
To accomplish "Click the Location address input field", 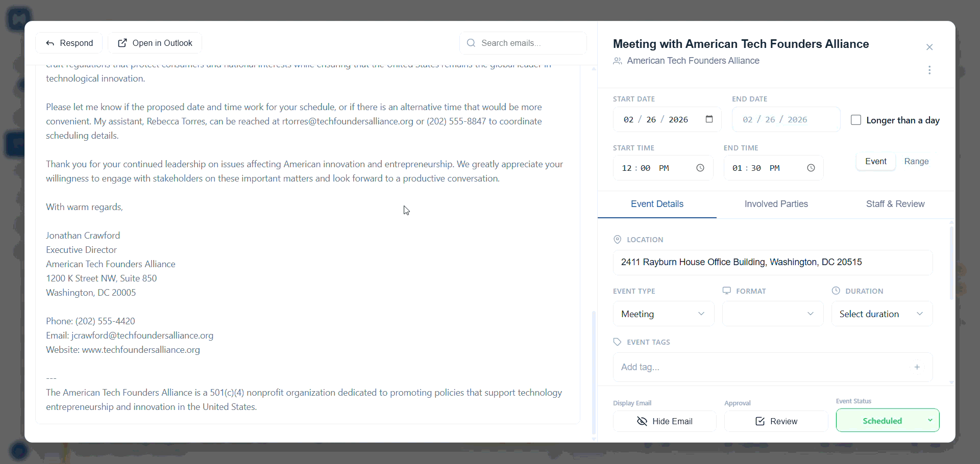I will click(772, 263).
